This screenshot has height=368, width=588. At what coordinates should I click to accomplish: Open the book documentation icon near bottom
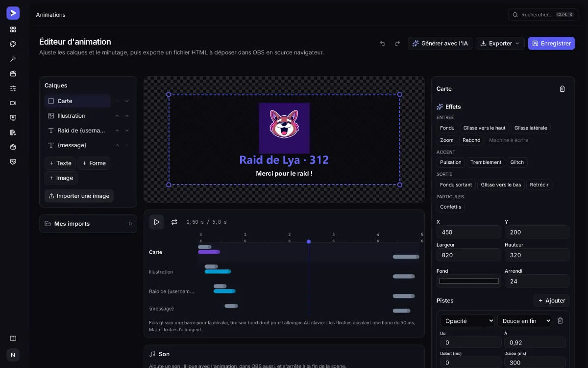coord(13,339)
